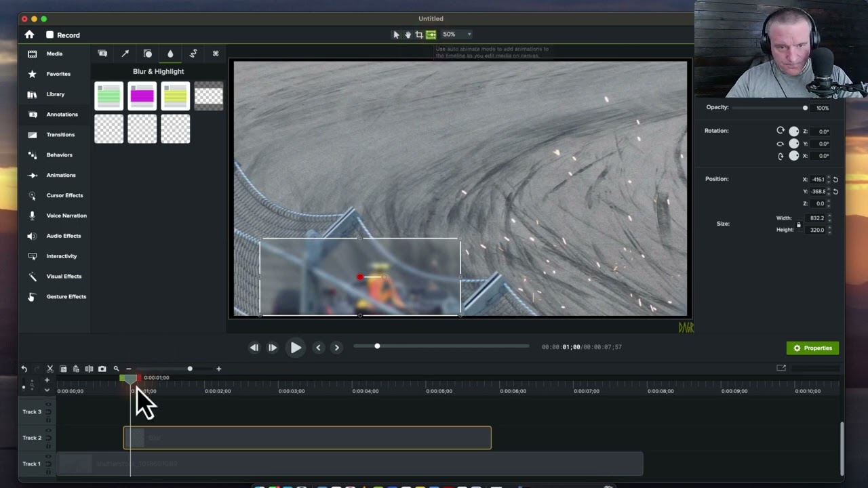Select the shutterstock clip on Track 1
Image resolution: width=868 pixels, height=488 pixels.
tap(350, 464)
